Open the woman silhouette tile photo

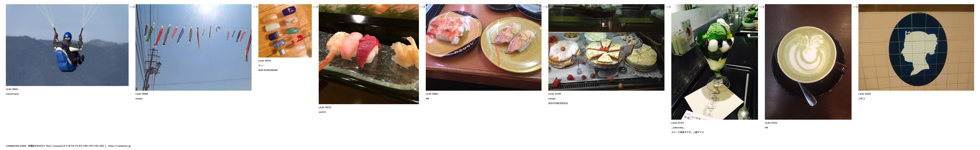tap(916, 47)
